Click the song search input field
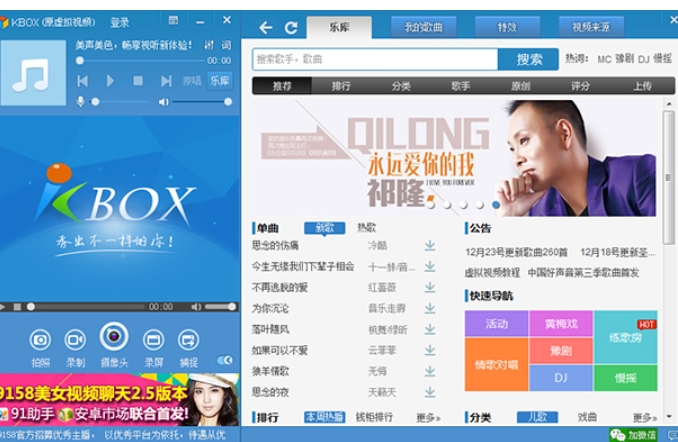Screen dimensions: 678x442 click(375, 59)
